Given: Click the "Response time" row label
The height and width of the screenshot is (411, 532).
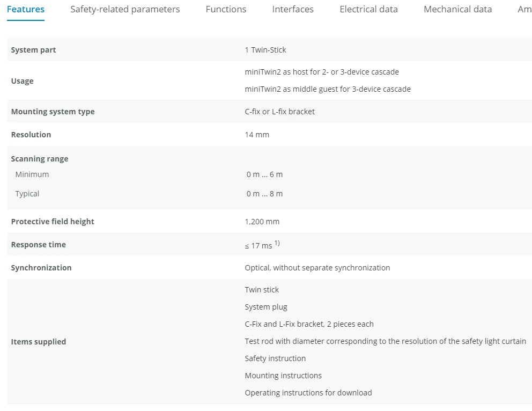Looking at the screenshot, I should point(38,245).
